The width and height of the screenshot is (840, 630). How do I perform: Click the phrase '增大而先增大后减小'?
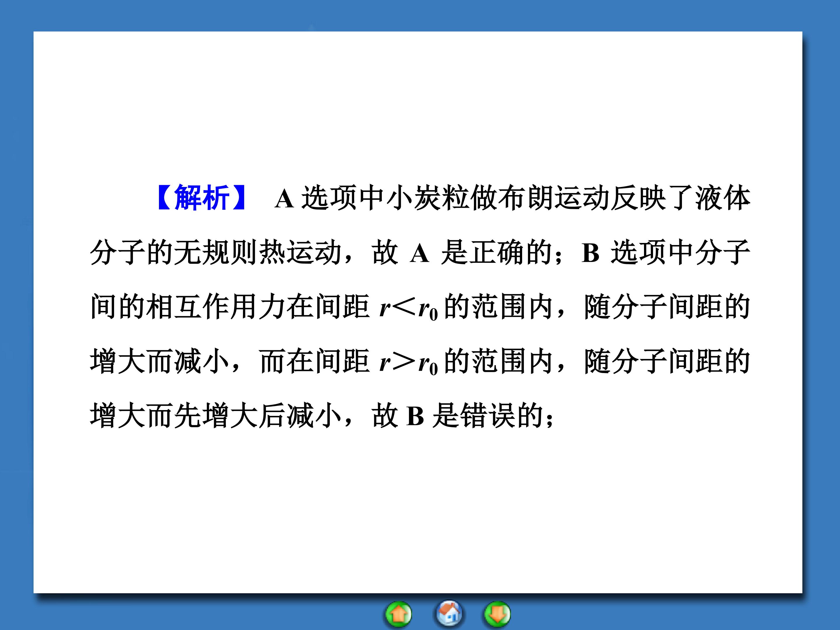click(x=216, y=415)
